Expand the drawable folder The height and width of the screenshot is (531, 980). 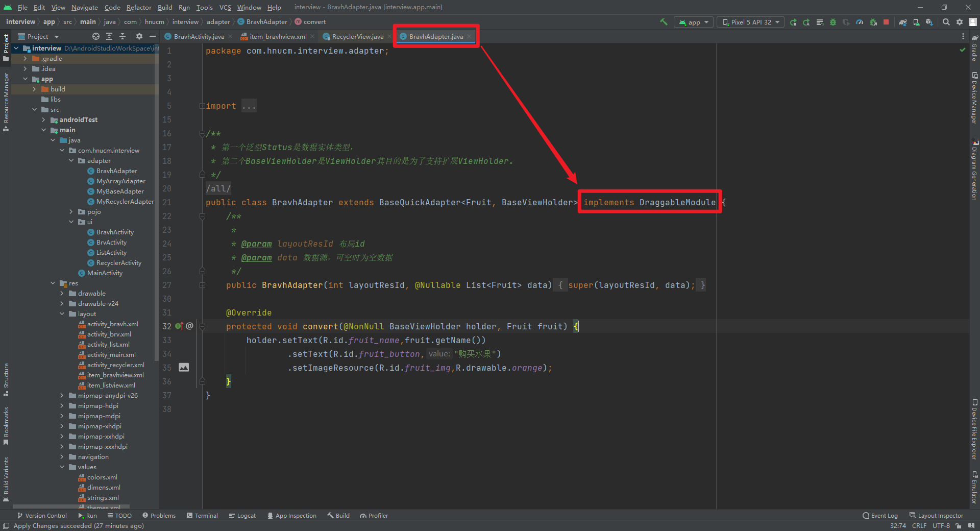click(x=62, y=294)
